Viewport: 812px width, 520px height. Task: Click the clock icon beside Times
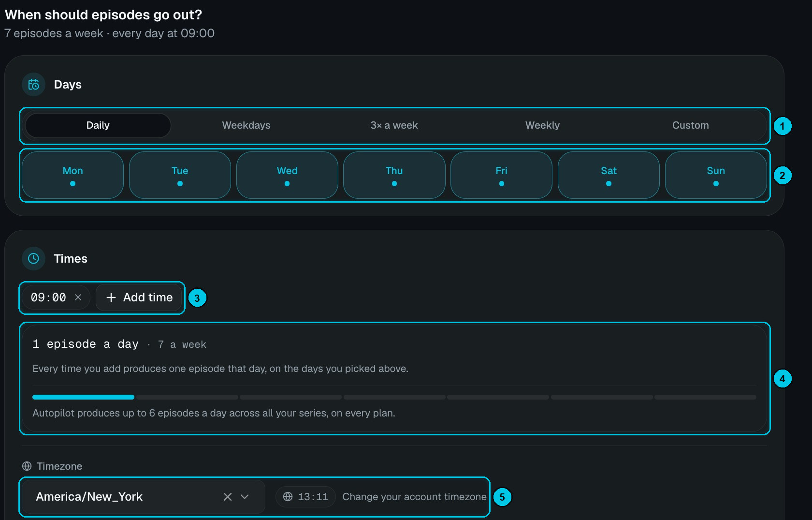pos(33,258)
